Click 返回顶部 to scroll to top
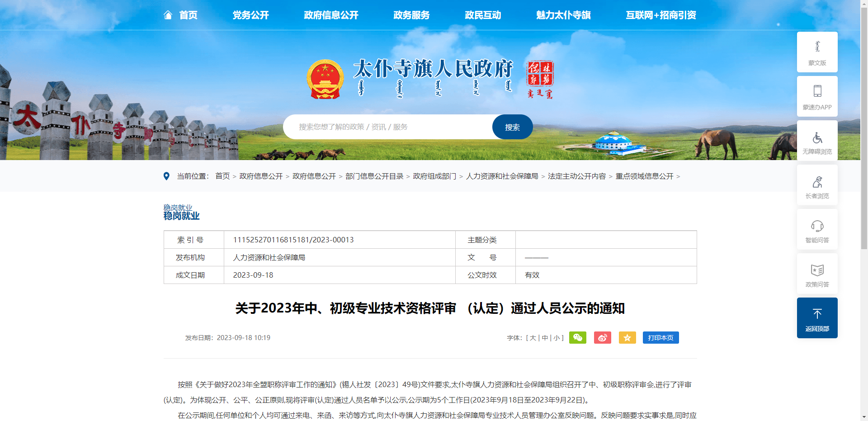868x421 pixels. (817, 318)
